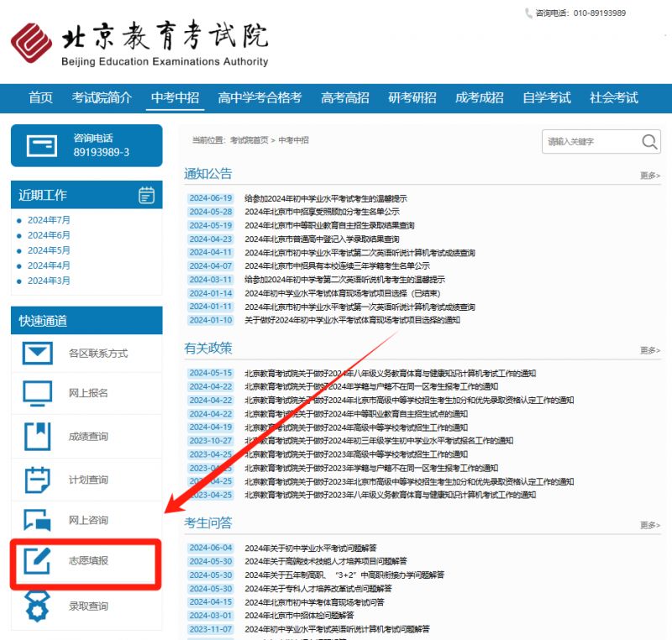Open the 自学考试 navigation tab

click(547, 97)
